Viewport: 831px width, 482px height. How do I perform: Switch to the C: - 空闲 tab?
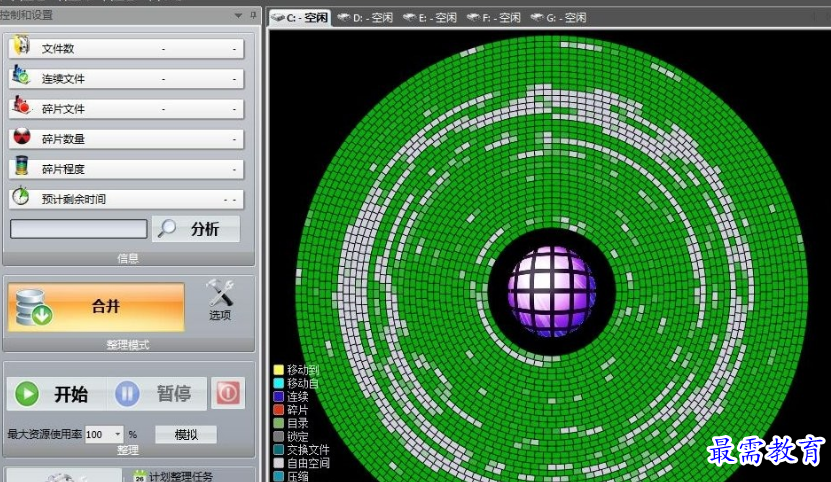tap(299, 17)
